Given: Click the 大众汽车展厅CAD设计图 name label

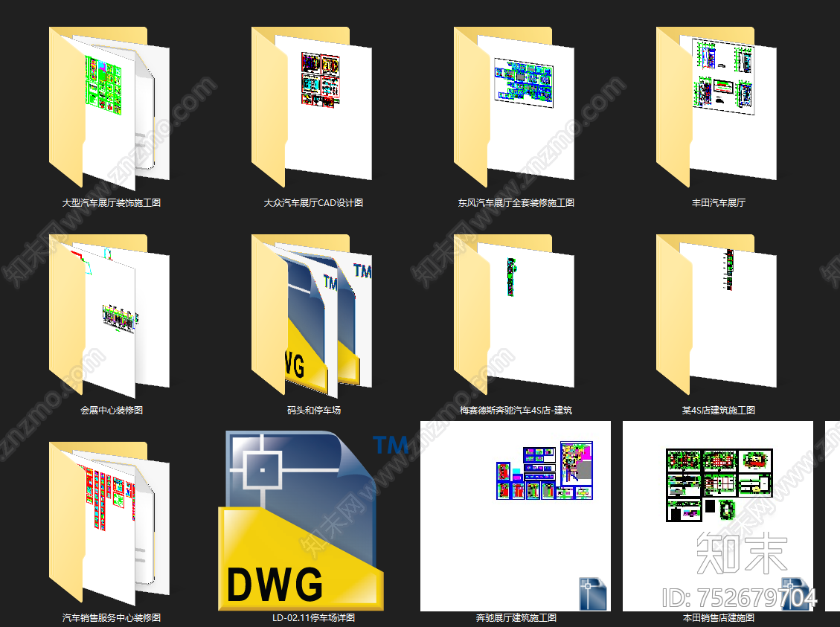Looking at the screenshot, I should pos(313,202).
